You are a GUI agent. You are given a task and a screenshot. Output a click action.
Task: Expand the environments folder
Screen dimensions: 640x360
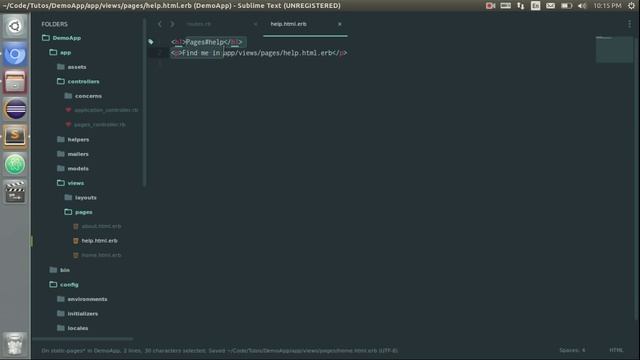tap(82, 299)
